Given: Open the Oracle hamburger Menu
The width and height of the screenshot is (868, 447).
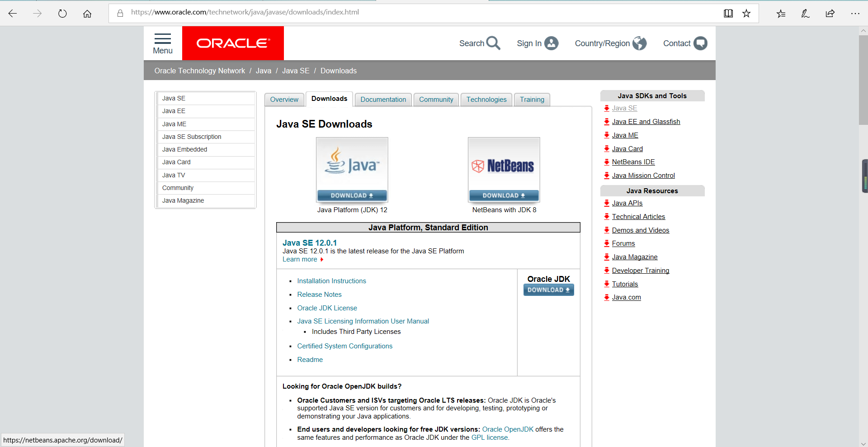Looking at the screenshot, I should [163, 43].
